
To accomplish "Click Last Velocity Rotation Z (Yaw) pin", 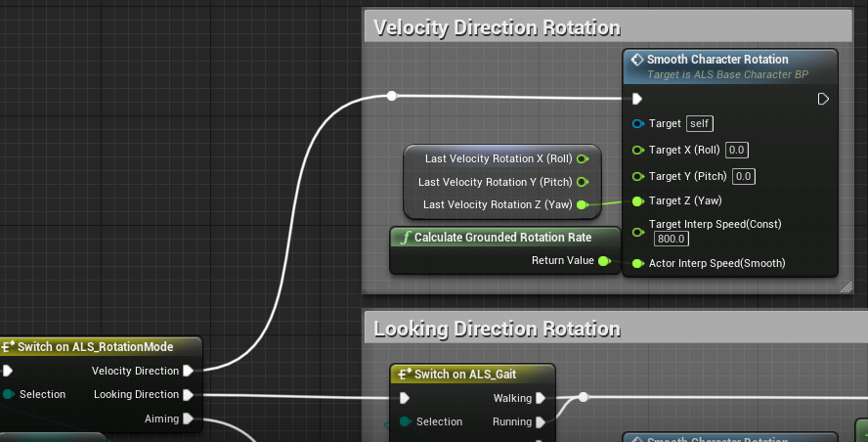I will pyautogui.click(x=582, y=204).
